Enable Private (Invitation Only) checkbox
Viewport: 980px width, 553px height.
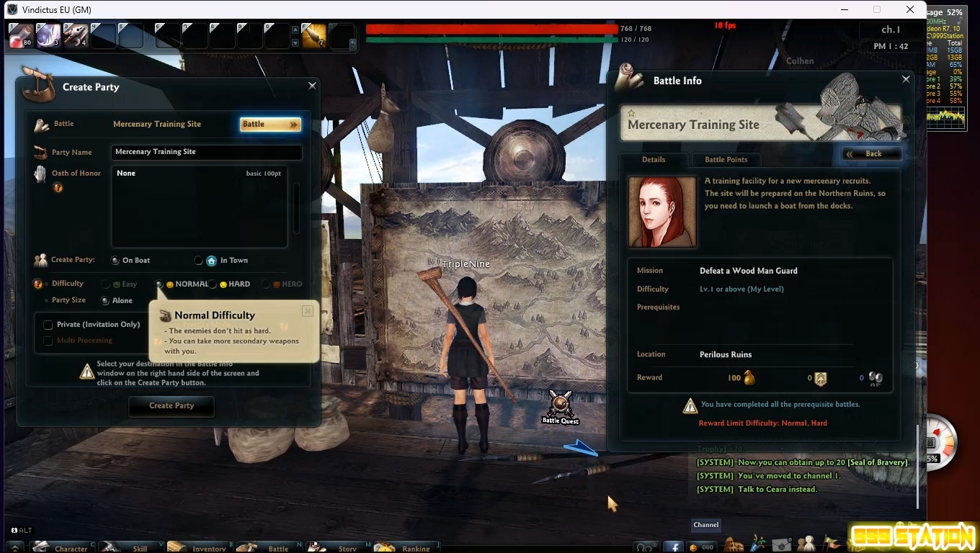click(48, 325)
